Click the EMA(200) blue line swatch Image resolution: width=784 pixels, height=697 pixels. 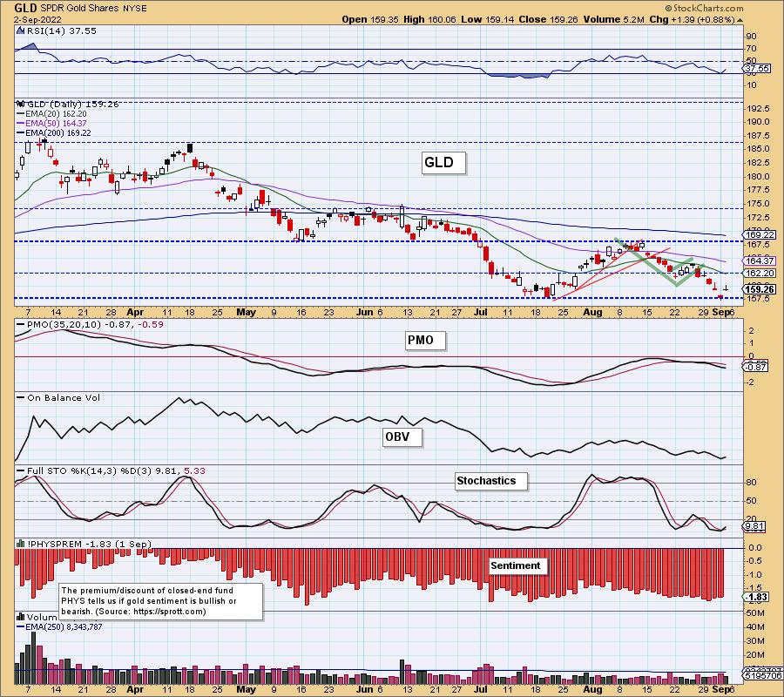coord(21,133)
